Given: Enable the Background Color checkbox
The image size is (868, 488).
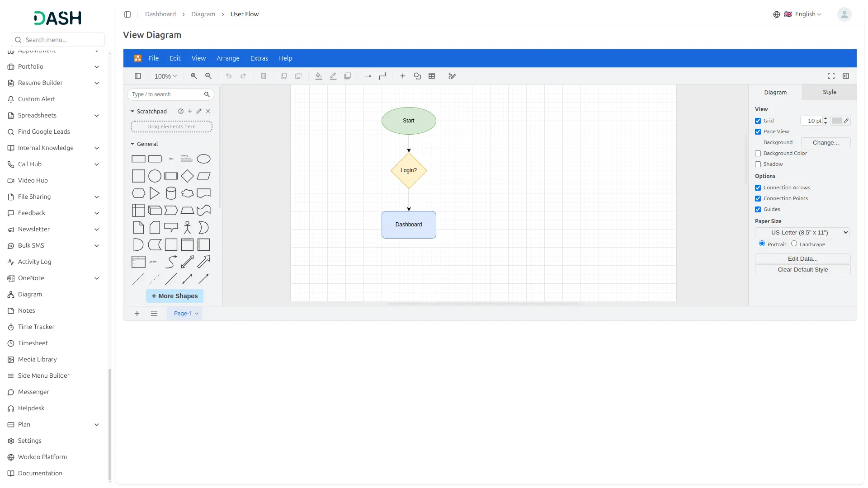Looking at the screenshot, I should pyautogui.click(x=758, y=154).
